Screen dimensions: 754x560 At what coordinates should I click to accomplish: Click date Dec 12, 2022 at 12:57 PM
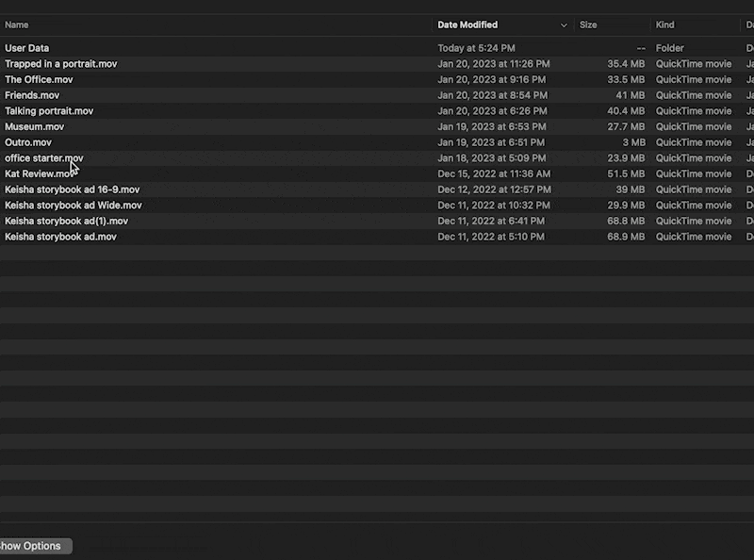point(494,189)
